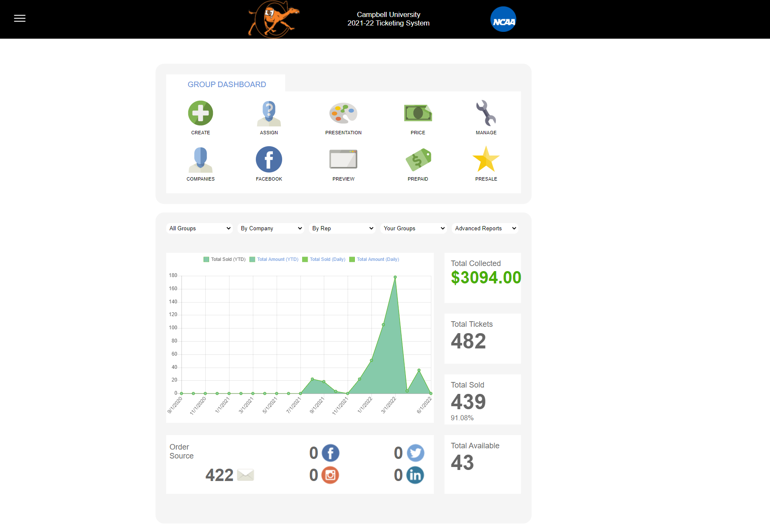Click the Preview window icon
The height and width of the screenshot is (532, 770).
click(x=343, y=159)
